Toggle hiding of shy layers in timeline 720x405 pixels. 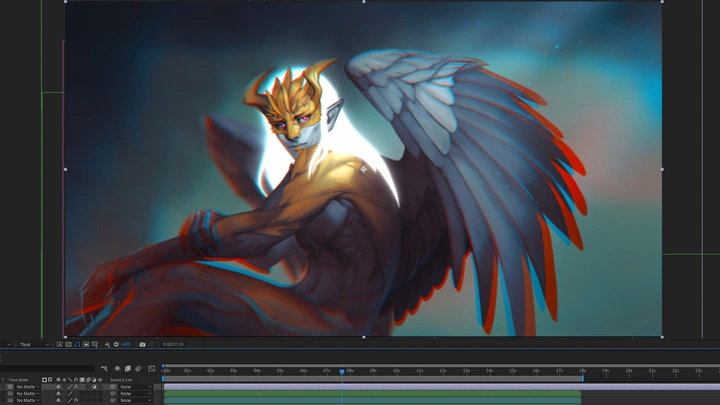pyautogui.click(x=117, y=368)
